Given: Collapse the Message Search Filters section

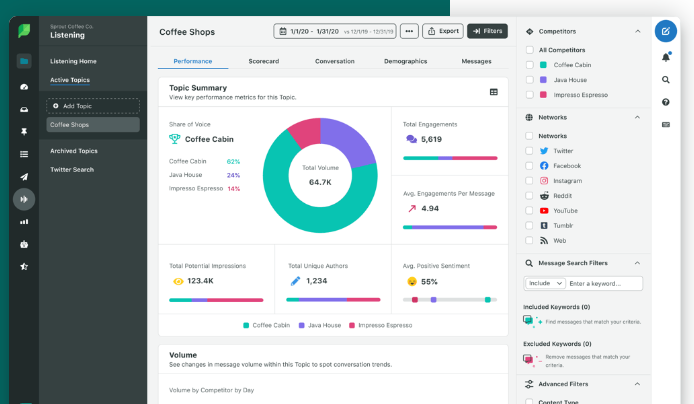Looking at the screenshot, I should 637,263.
